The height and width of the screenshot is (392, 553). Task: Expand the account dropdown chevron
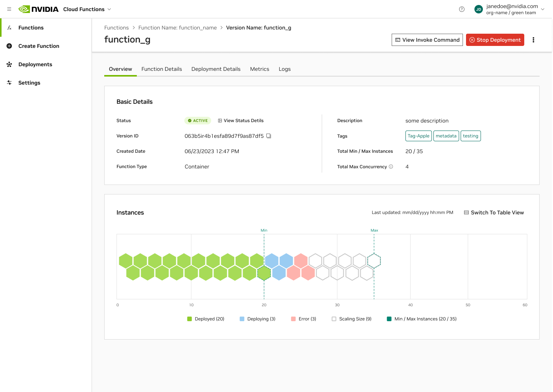point(543,9)
